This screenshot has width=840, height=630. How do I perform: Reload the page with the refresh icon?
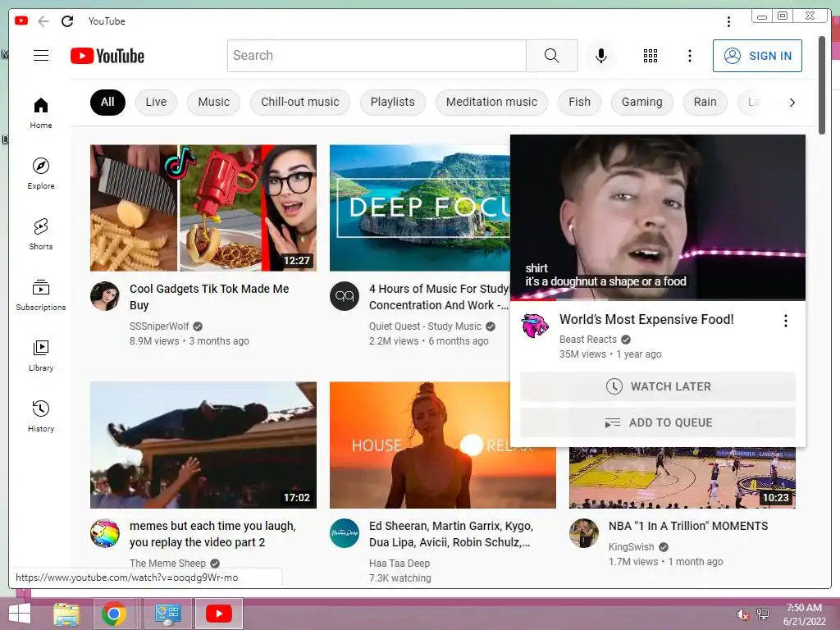[x=67, y=21]
